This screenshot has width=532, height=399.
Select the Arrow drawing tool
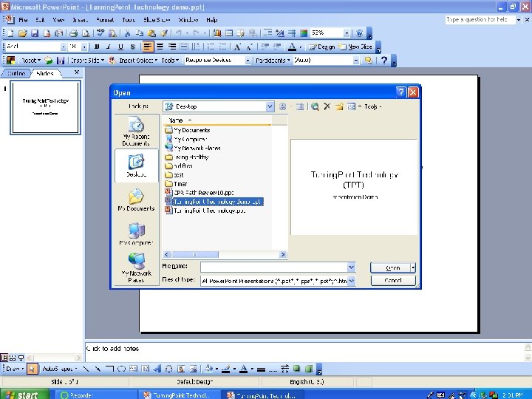click(x=98, y=369)
